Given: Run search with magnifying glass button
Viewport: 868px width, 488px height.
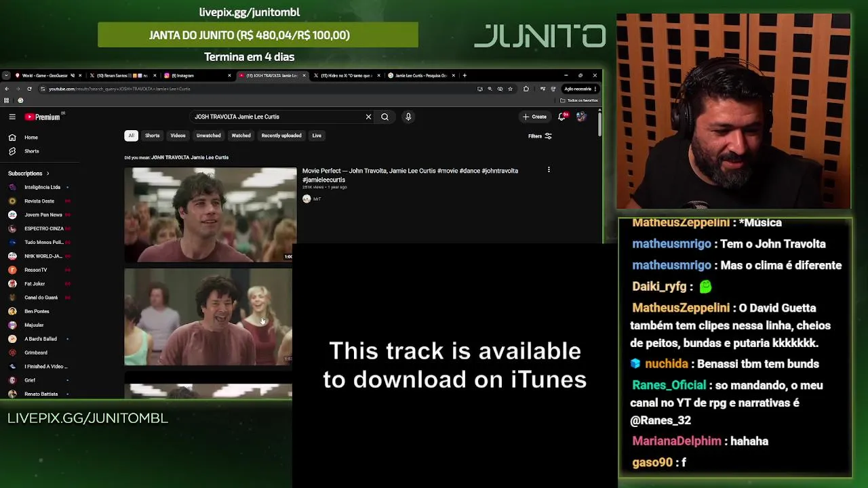Looking at the screenshot, I should pyautogui.click(x=384, y=117).
